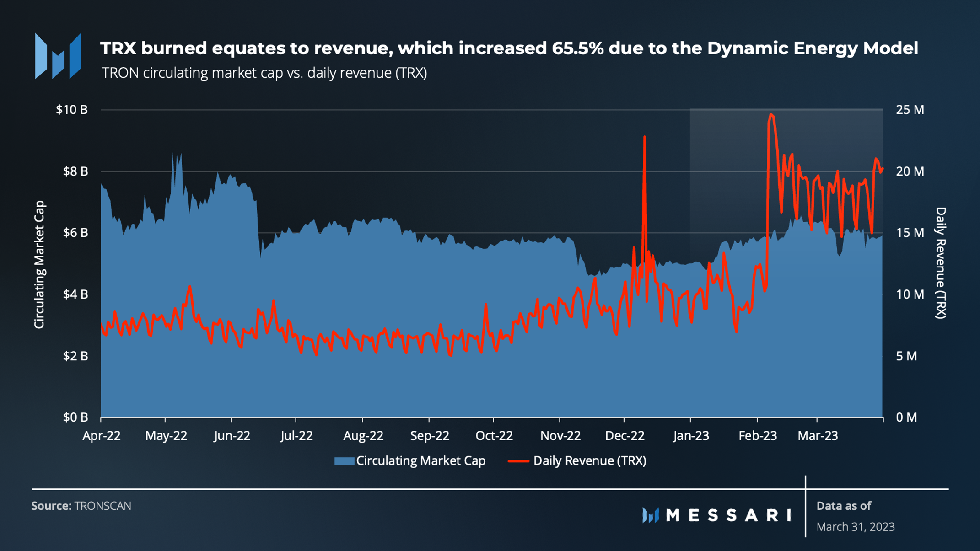Click the $4 B left axis label
Image resolution: width=980 pixels, height=551 pixels.
point(75,294)
